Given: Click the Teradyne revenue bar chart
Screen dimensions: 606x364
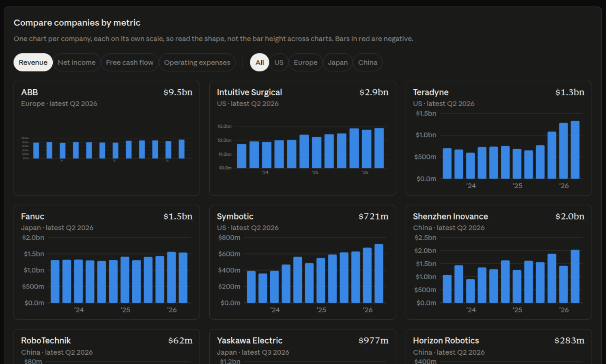Looking at the screenshot, I should point(498,149).
